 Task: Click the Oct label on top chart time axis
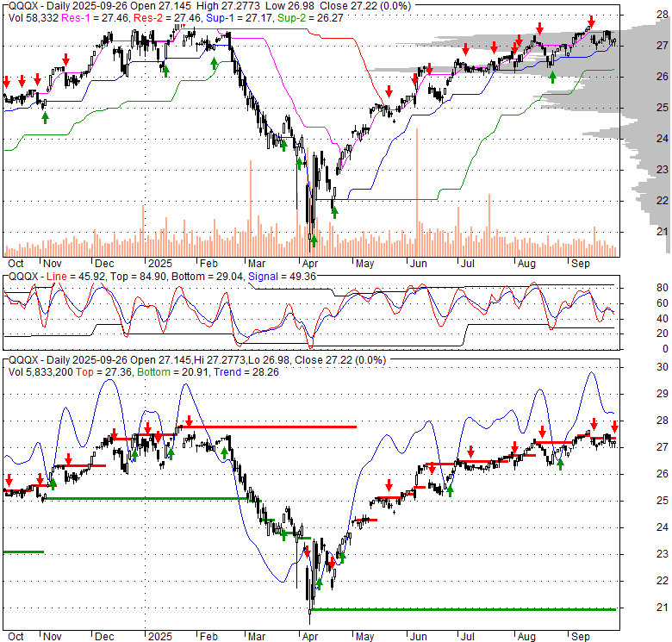(16, 264)
